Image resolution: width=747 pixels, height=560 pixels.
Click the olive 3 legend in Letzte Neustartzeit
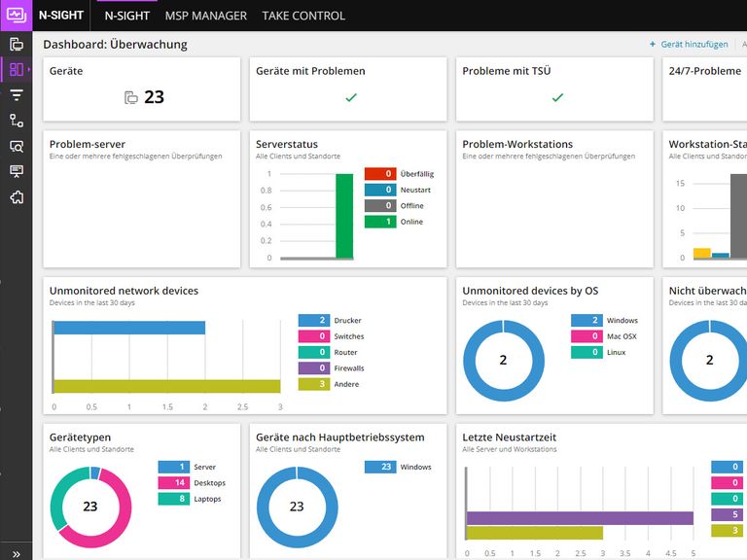pos(727,531)
